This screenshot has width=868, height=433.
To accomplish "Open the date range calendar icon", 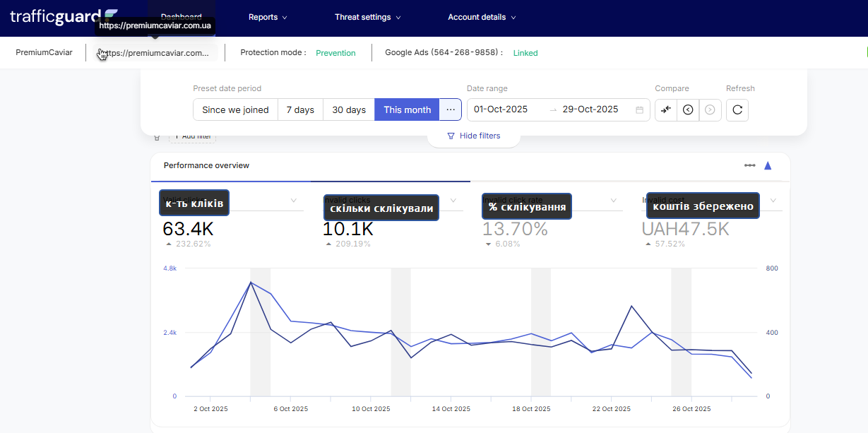I will click(x=639, y=109).
